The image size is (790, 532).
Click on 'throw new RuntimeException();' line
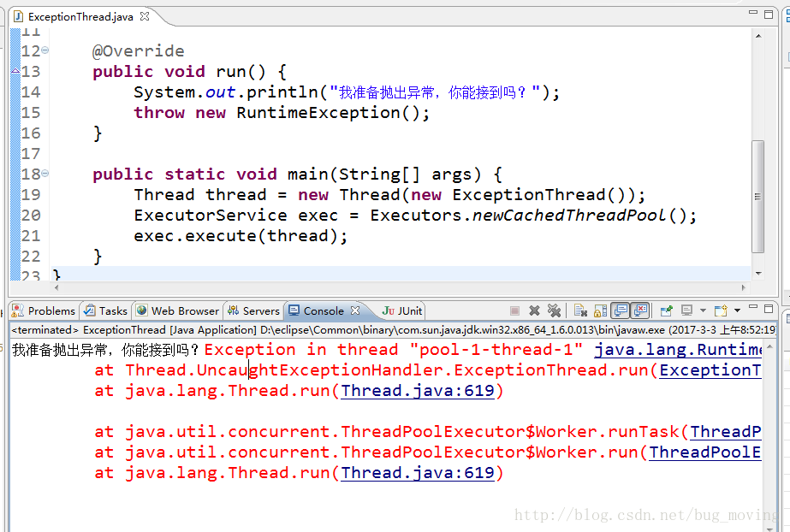point(282,113)
